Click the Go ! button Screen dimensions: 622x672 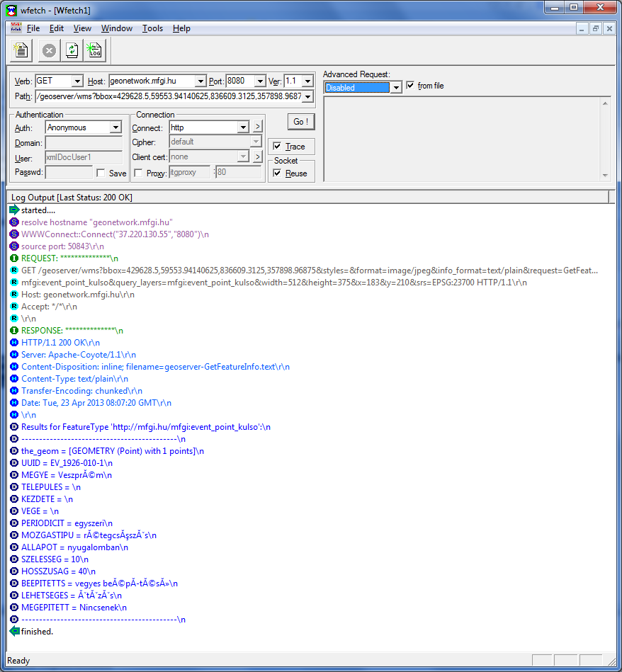[x=301, y=122]
